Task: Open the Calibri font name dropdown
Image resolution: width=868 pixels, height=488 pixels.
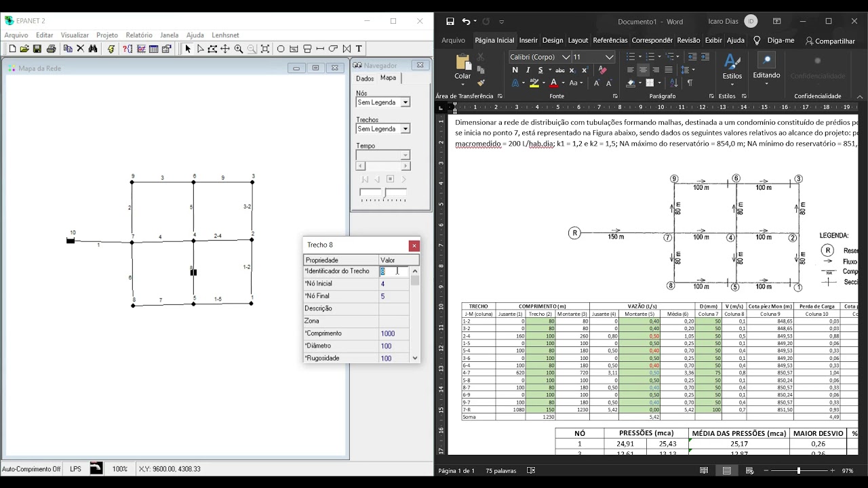Action: coord(566,57)
